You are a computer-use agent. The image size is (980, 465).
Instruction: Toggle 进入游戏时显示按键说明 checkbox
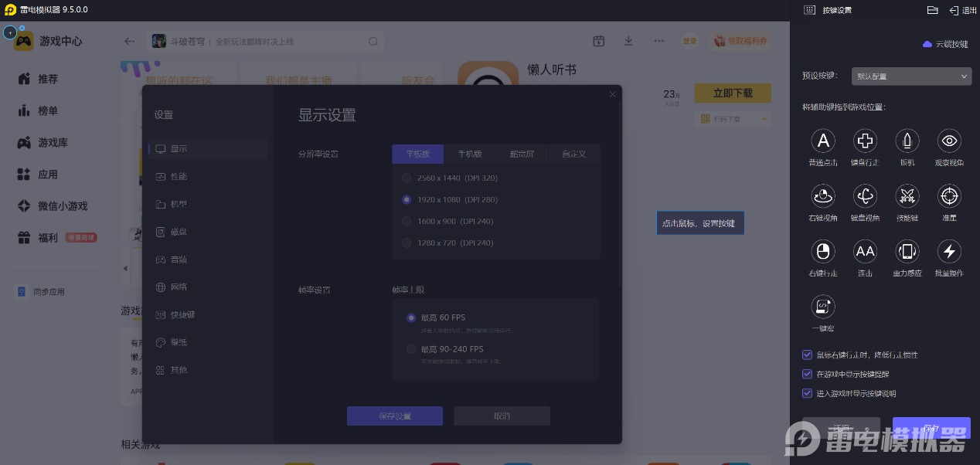pos(808,393)
